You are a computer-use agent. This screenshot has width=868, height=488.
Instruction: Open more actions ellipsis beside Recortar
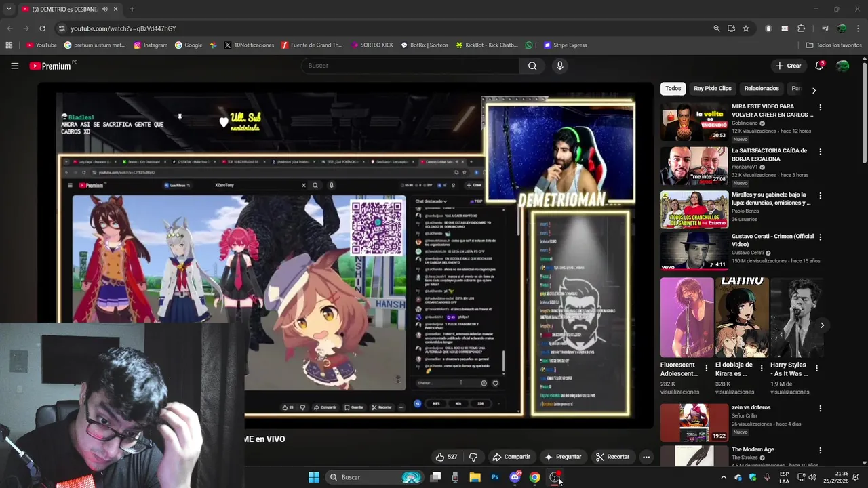tap(646, 457)
